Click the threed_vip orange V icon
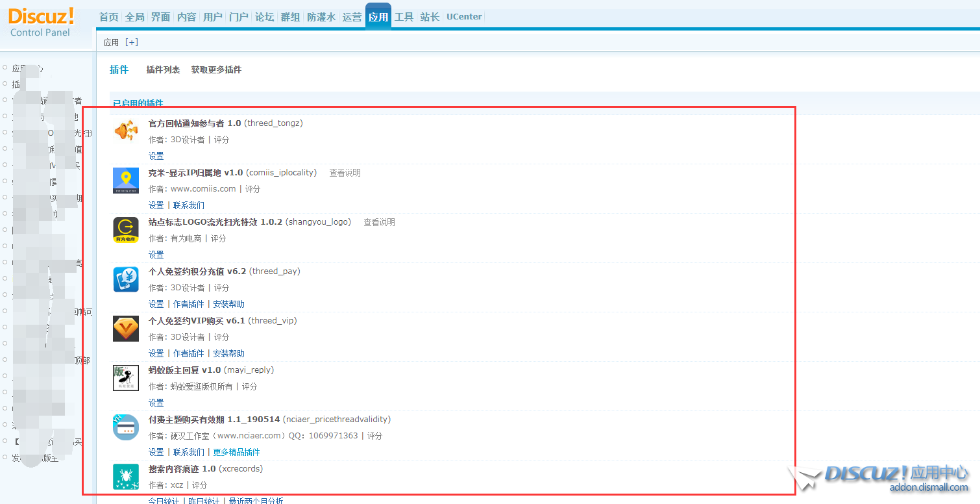Viewport: 980px width, 504px height. [x=126, y=329]
